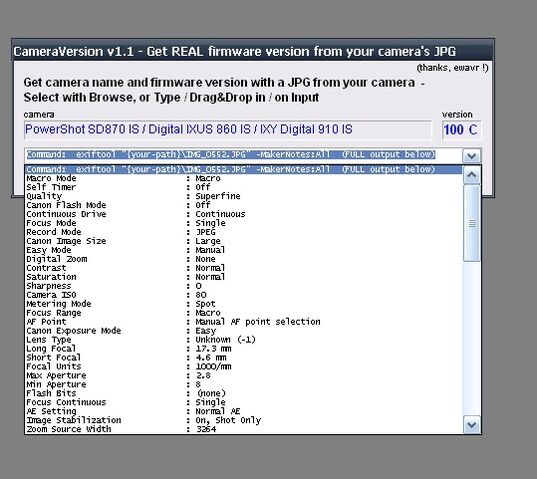
Task: Select the Long Focal row
Action: (x=243, y=349)
